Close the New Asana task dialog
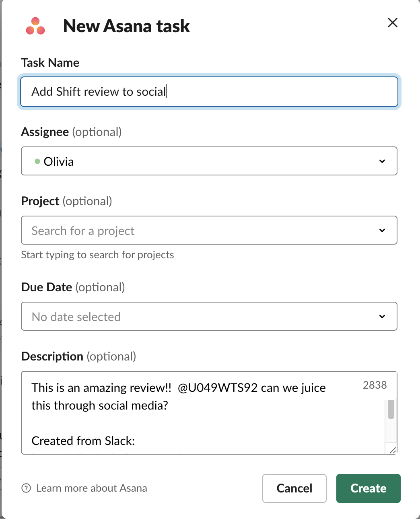Screen dimensions: 420x519 tap(392, 23)
